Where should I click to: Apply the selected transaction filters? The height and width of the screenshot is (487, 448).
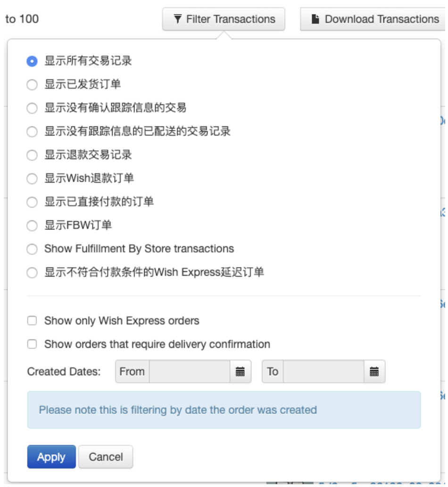(51, 456)
